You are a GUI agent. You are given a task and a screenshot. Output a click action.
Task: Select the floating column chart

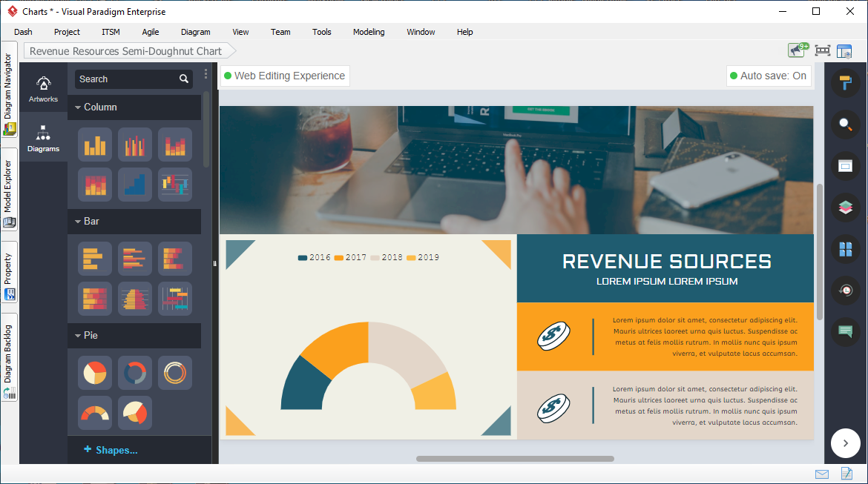pyautogui.click(x=175, y=185)
